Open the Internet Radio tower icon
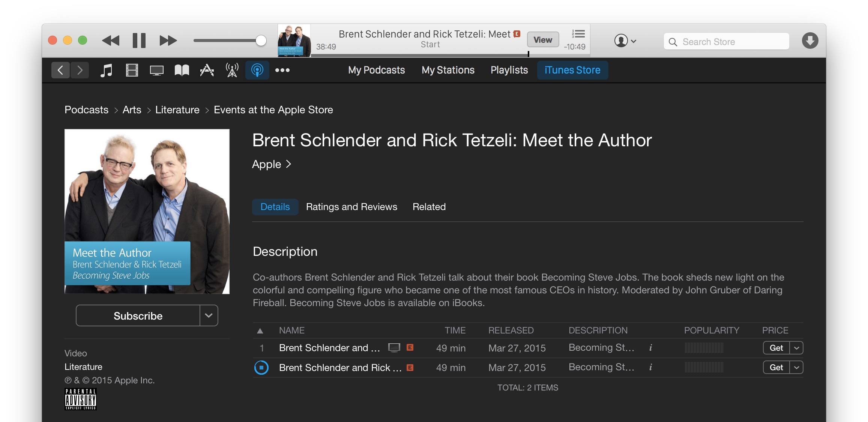This screenshot has width=868, height=422. [232, 70]
